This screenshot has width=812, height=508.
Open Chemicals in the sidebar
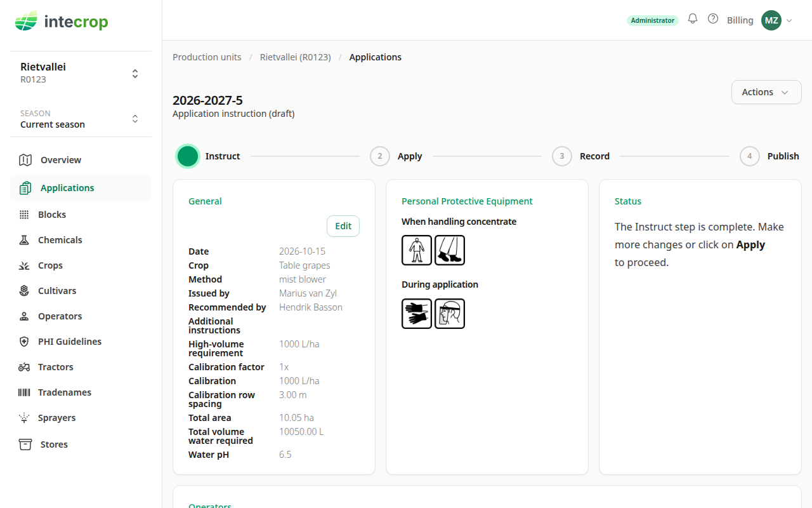click(x=81, y=240)
